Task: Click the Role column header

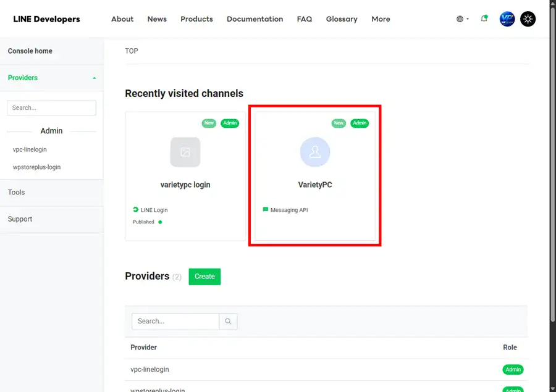Action: point(510,348)
